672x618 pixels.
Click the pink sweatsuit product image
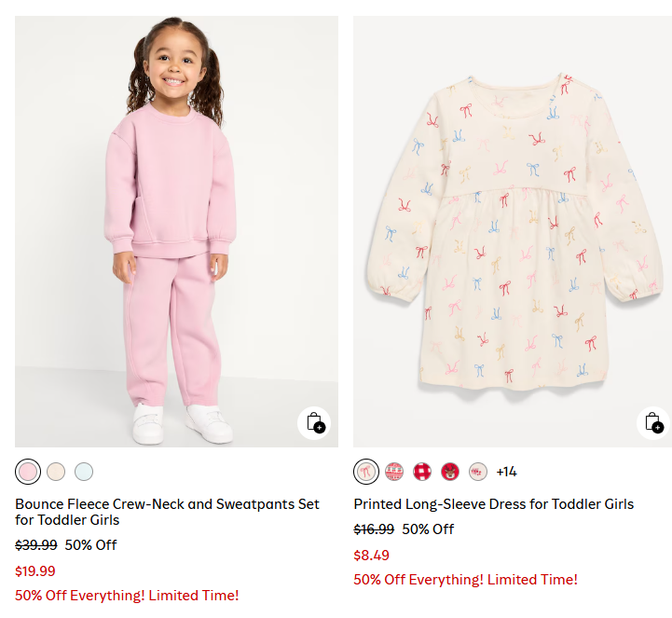(176, 231)
